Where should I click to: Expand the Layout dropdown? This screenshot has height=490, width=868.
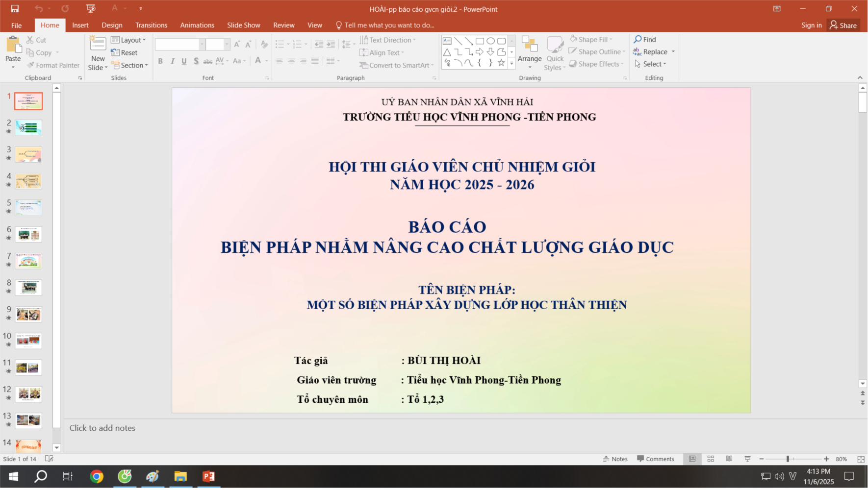(129, 40)
